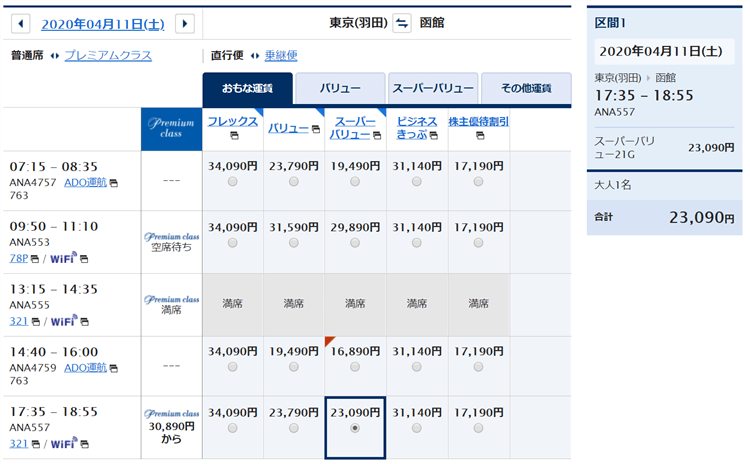Select 19,490円 スーパーバリュー fare for 07:15 flight
Viewport: 750px width, 464px height.
coord(355,182)
